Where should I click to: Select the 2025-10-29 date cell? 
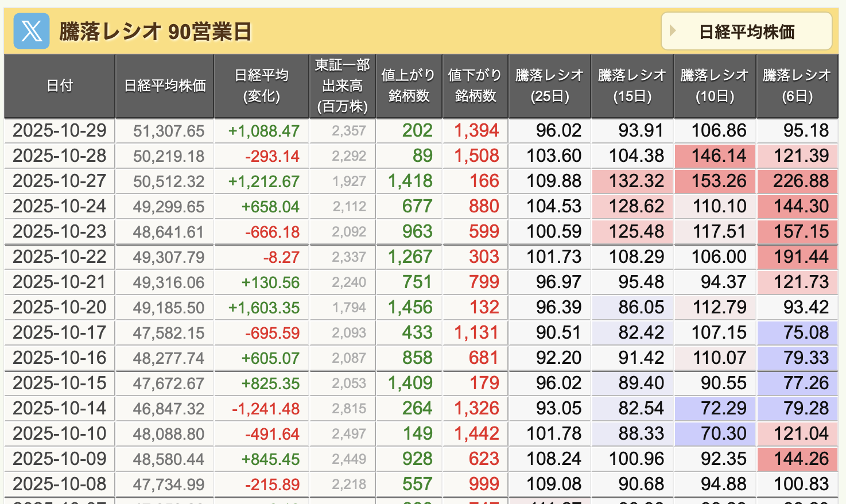click(x=60, y=131)
